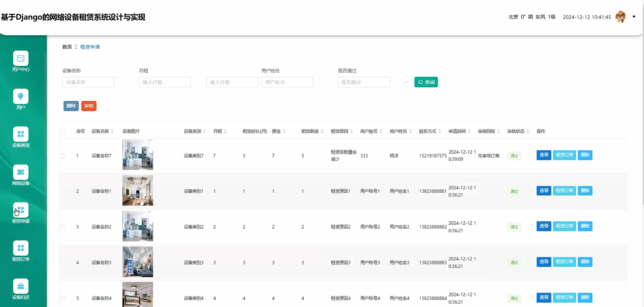Focus the 用户姓名 filter input
The width and height of the screenshot is (644, 307).
(287, 82)
